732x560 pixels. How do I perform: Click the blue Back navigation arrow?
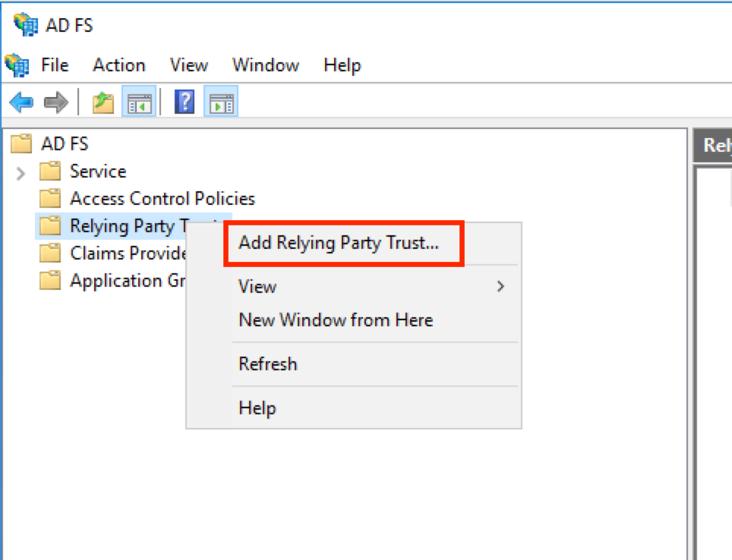(21, 101)
